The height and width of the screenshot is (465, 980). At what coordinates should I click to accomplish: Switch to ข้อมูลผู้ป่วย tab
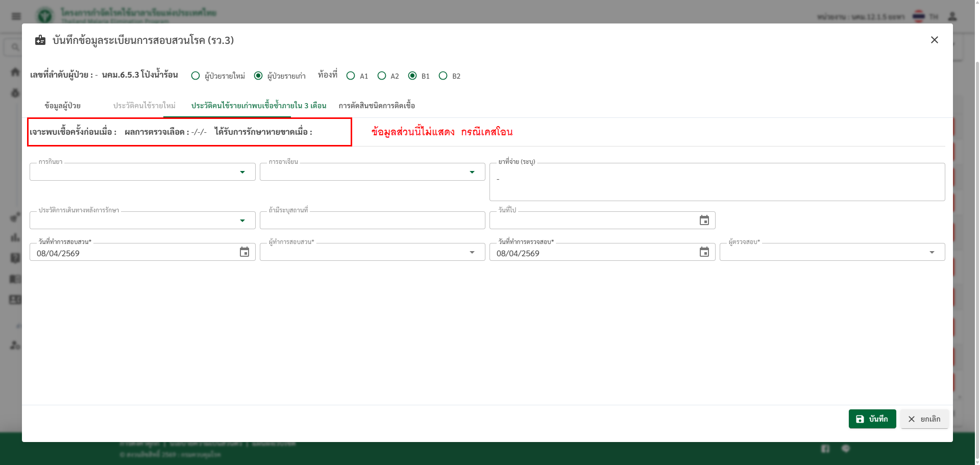tap(63, 106)
